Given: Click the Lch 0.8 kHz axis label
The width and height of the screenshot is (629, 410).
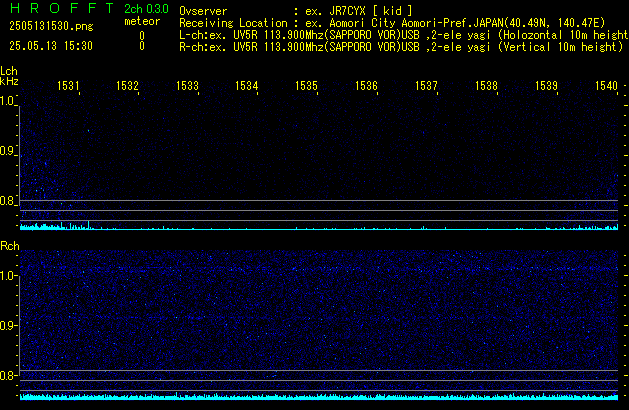Looking at the screenshot, I should [x=7, y=201].
